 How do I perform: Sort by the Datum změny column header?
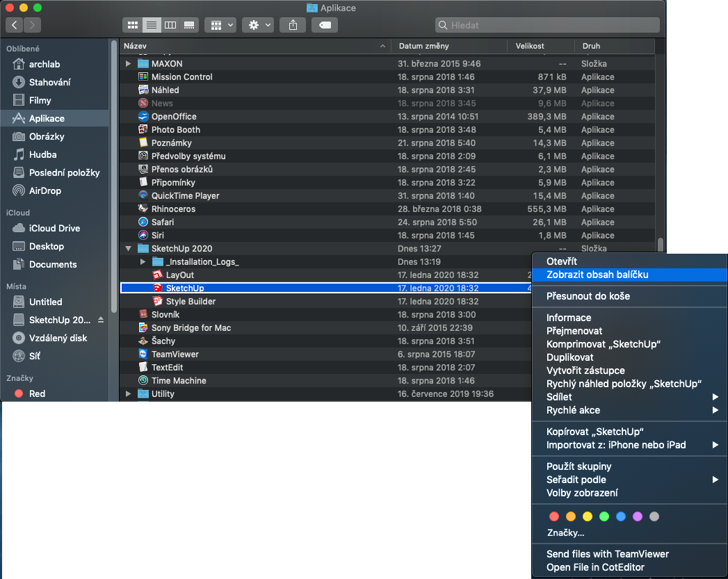(449, 46)
